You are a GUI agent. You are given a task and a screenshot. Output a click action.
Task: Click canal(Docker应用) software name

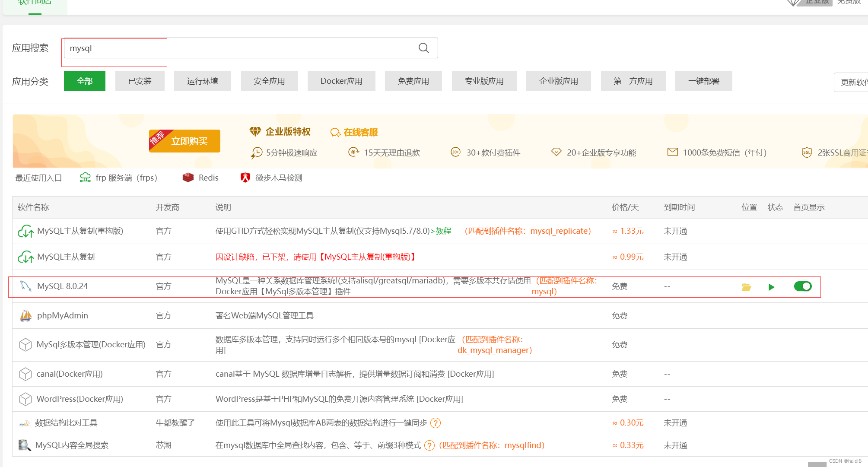(x=70, y=374)
